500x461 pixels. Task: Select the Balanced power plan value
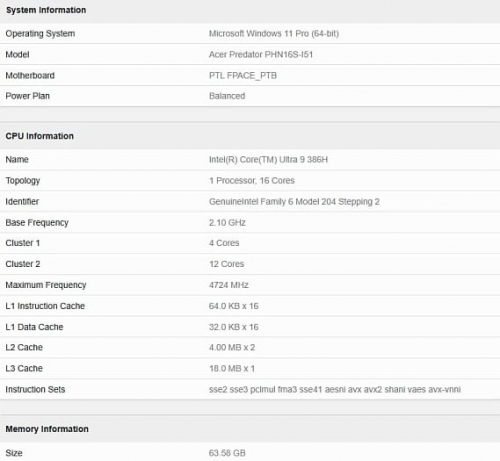(227, 96)
